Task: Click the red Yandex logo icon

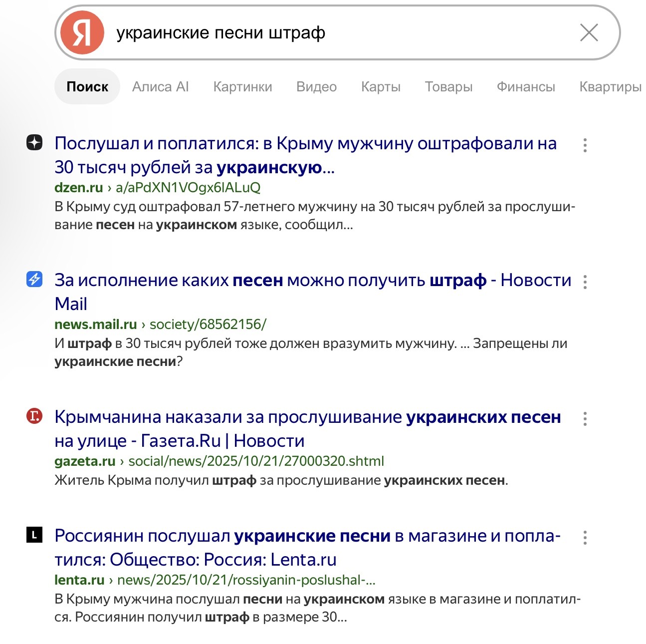Action: pyautogui.click(x=82, y=33)
